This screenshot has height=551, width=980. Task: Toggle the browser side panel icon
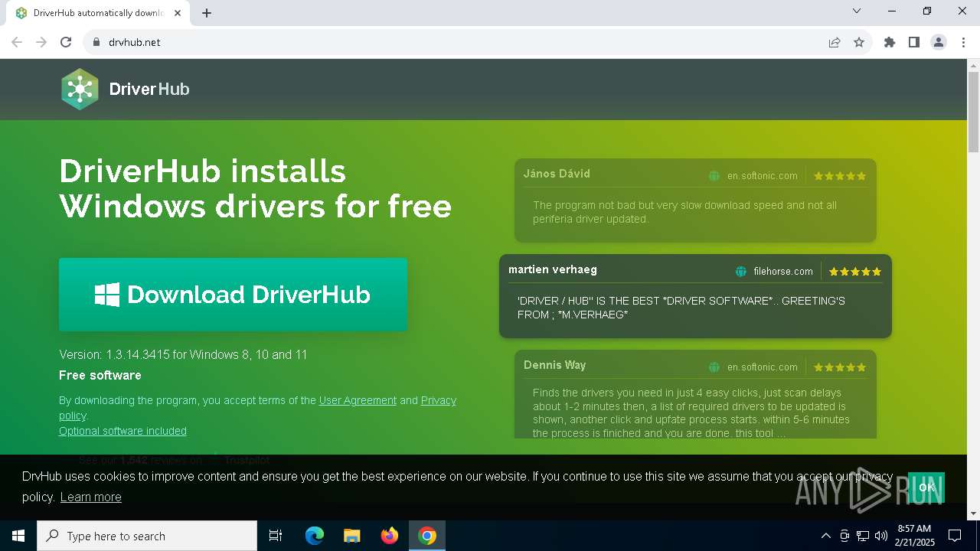pos(914,42)
